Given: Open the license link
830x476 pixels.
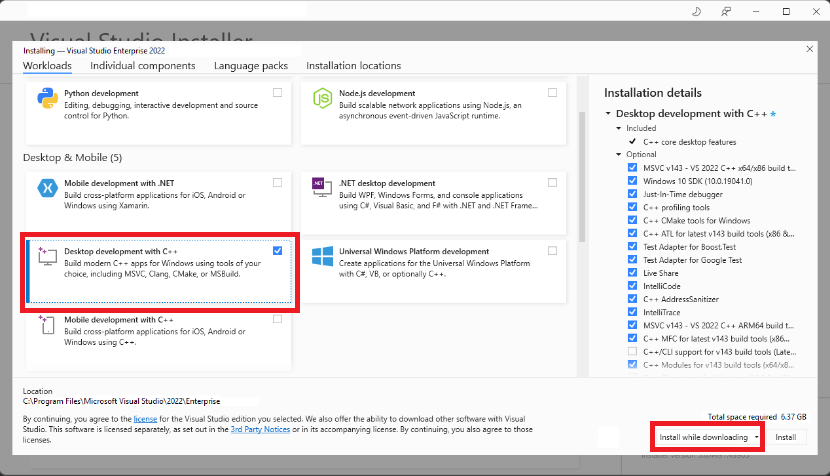Looking at the screenshot, I should pyautogui.click(x=145, y=419).
